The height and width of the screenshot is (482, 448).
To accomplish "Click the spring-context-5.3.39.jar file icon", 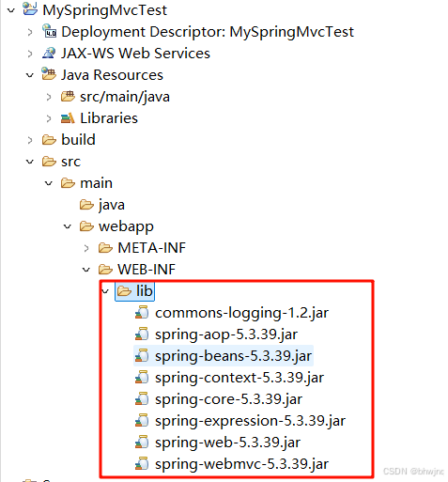I will click(142, 377).
